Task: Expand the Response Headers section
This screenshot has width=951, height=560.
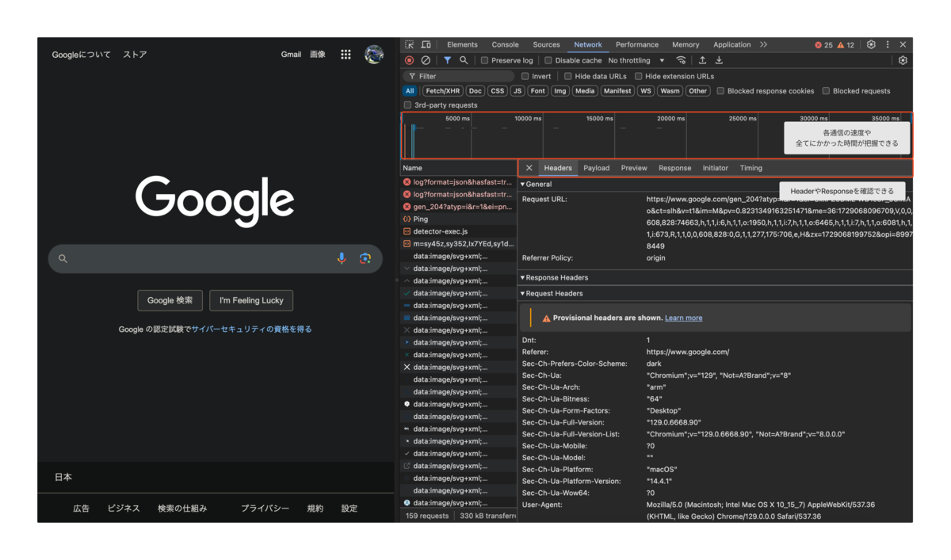Action: (555, 277)
